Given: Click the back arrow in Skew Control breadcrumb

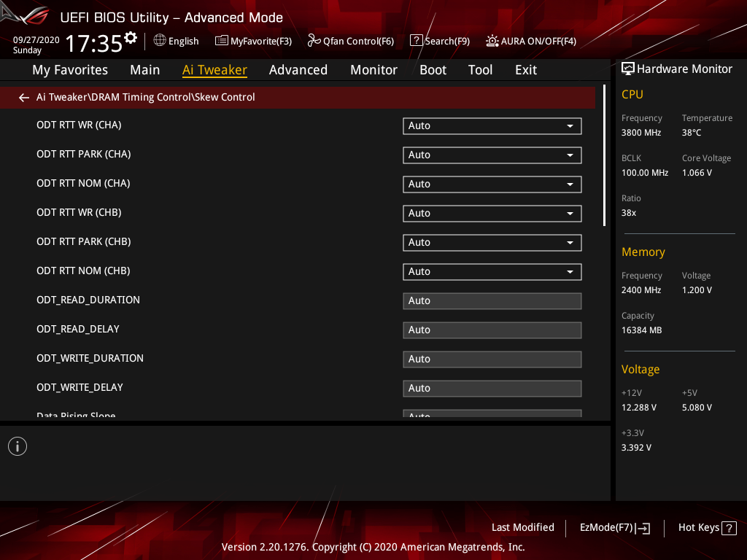Looking at the screenshot, I should click(x=24, y=98).
